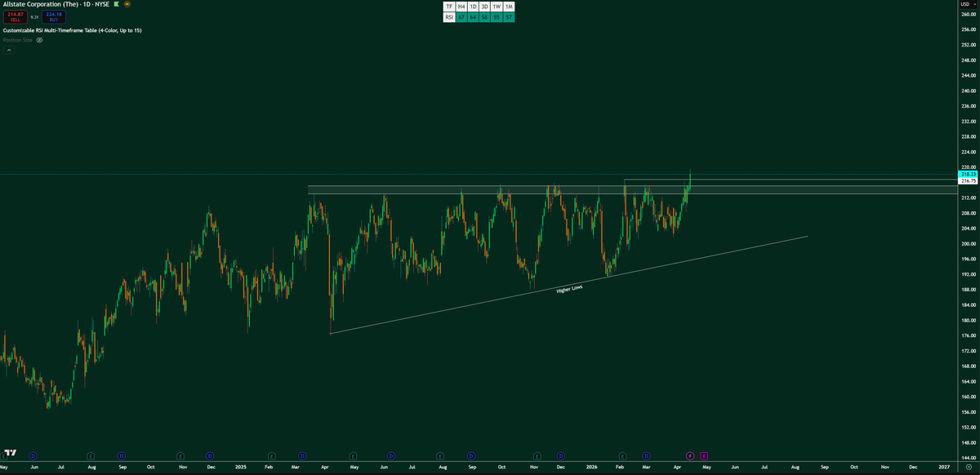Open the pink upcoming earnings E marker
The height and width of the screenshot is (475, 980).
(704, 455)
